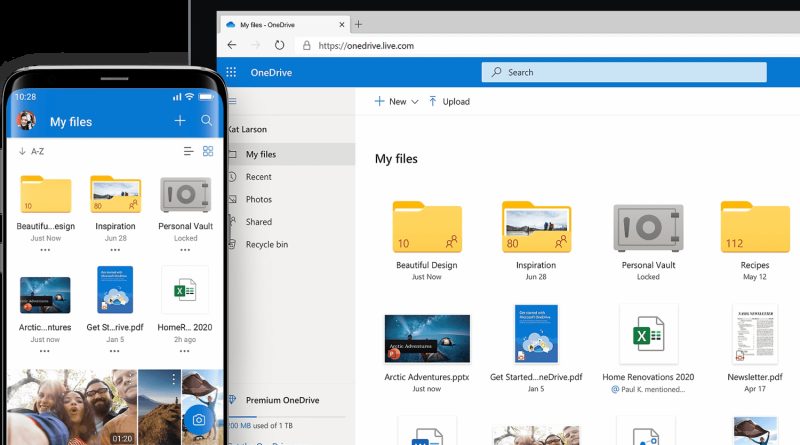Click the plus New button
800x445 pixels.
pyautogui.click(x=390, y=102)
